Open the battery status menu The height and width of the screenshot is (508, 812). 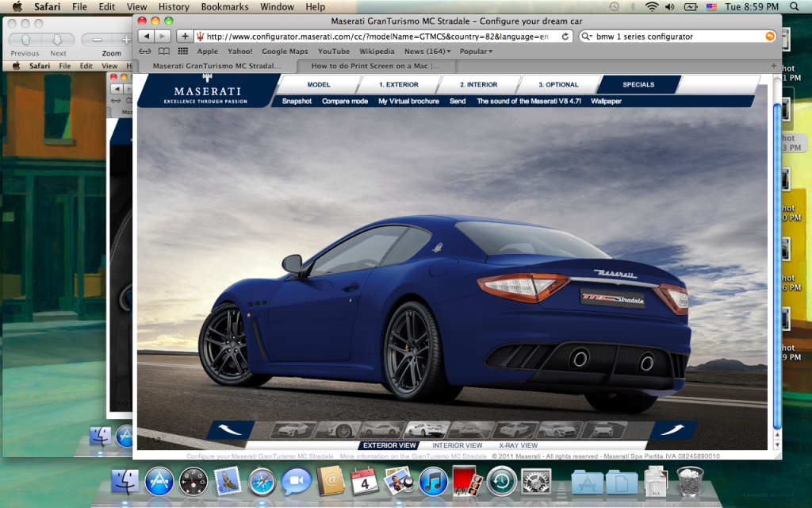pos(691,6)
